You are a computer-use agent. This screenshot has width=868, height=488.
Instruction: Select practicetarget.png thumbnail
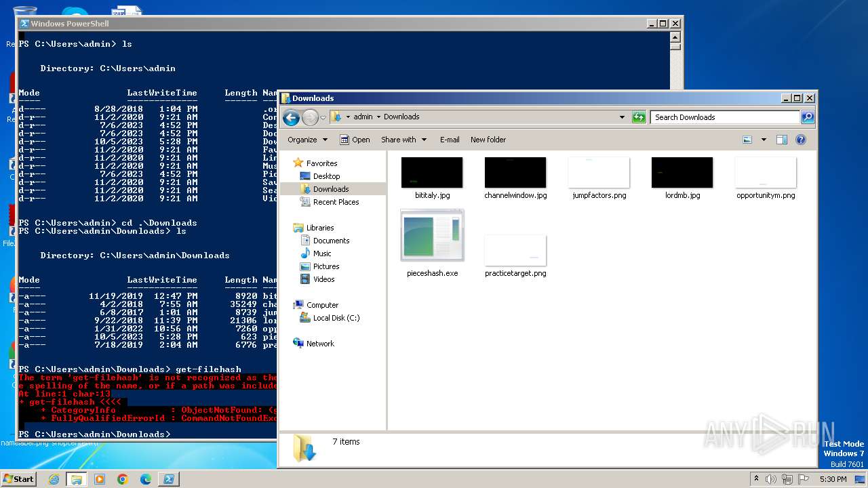coord(515,251)
